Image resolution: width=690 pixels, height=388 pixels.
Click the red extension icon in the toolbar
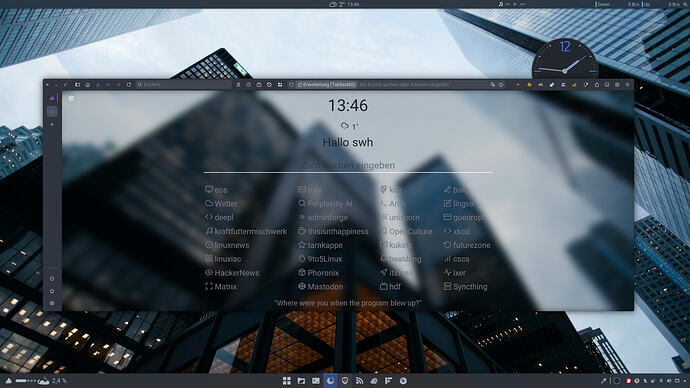(x=518, y=84)
